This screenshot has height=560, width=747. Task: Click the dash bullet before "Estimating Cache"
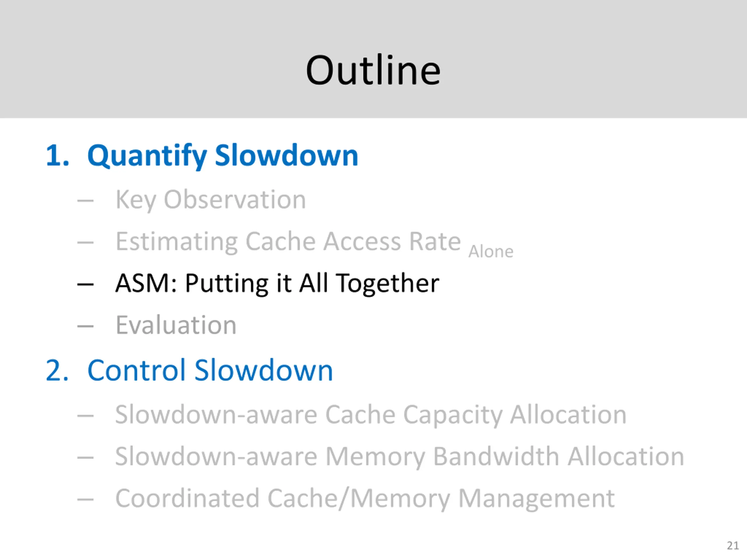point(85,242)
